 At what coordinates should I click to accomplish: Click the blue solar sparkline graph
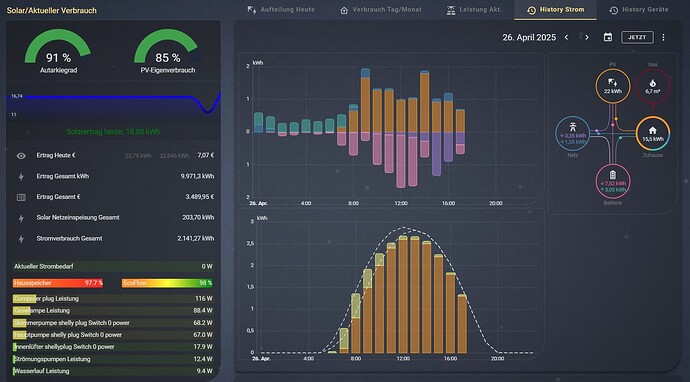tap(113, 106)
